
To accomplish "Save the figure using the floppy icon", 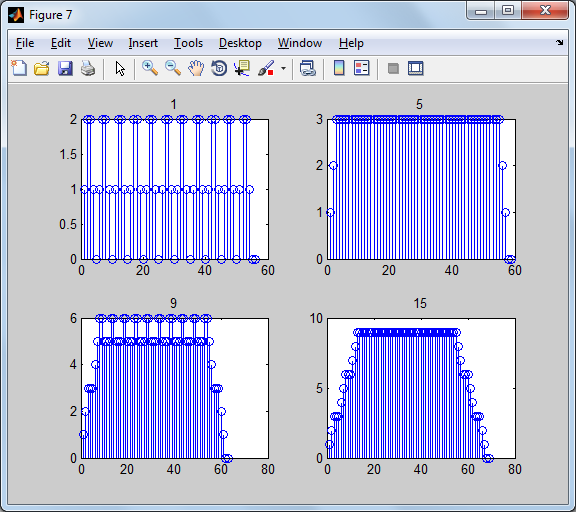I will (x=65, y=68).
